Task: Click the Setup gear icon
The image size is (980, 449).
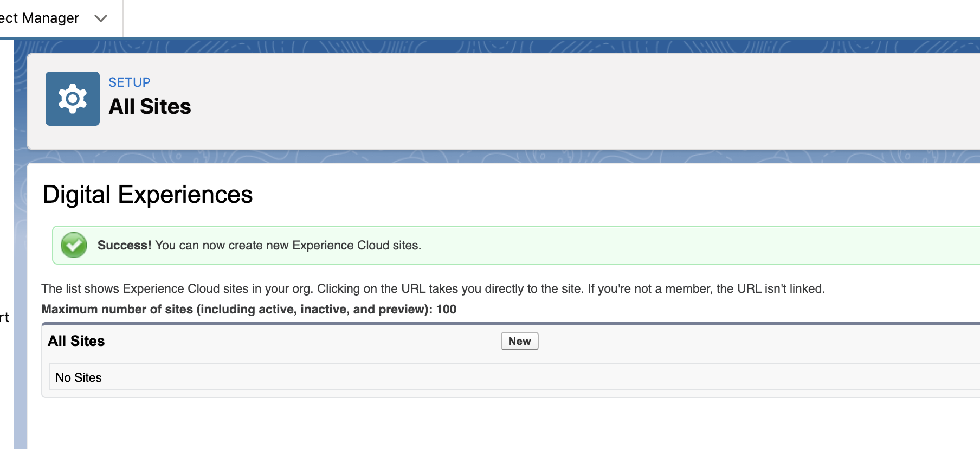Action: tap(73, 99)
